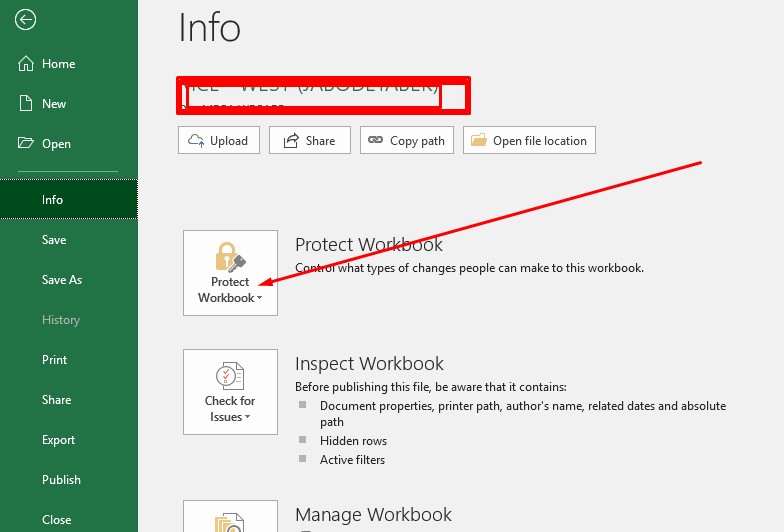The image size is (784, 532).
Task: Click the Upload button
Action: click(218, 140)
